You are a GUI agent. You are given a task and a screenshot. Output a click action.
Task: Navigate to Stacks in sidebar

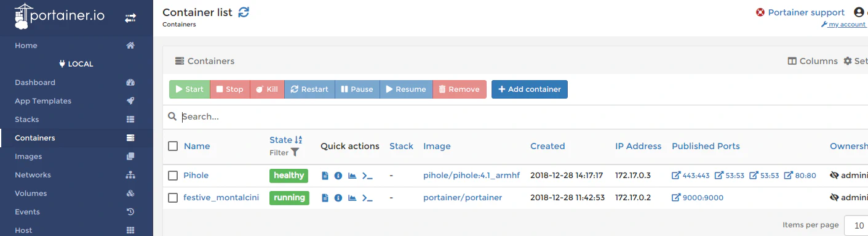click(x=26, y=120)
